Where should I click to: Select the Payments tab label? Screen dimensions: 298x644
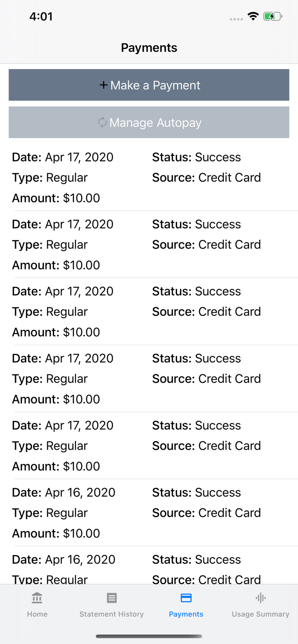[x=186, y=614]
